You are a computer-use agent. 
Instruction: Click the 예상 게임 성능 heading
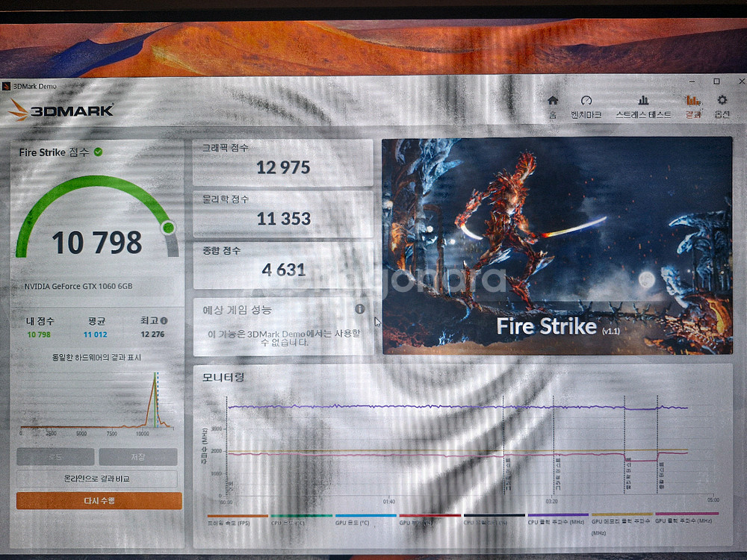click(x=238, y=310)
